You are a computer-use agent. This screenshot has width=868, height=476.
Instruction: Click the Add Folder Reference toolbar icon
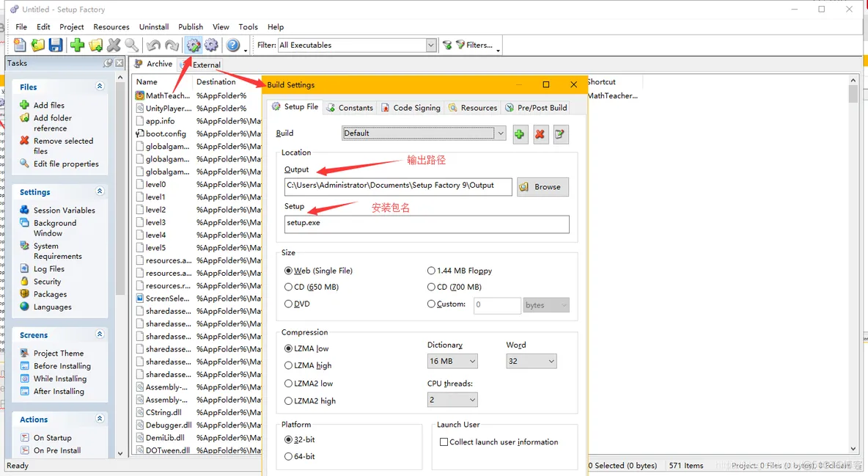(96, 45)
